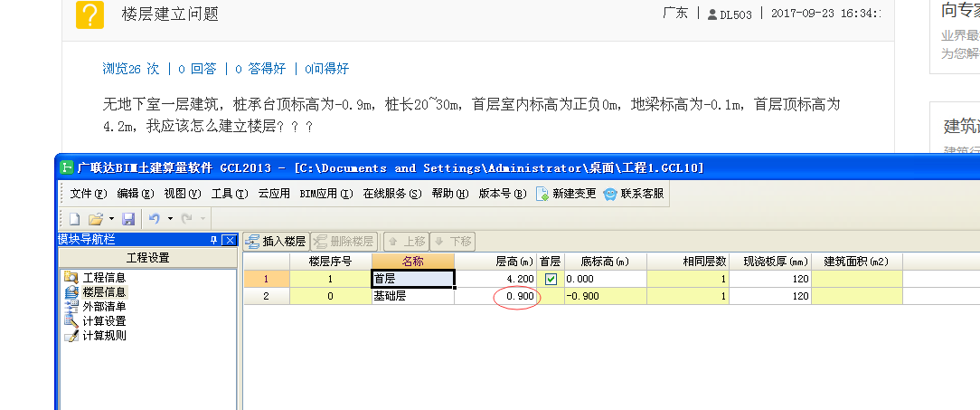This screenshot has height=410, width=980.
Task: Select the 计算设置 tree item label
Action: (x=104, y=321)
